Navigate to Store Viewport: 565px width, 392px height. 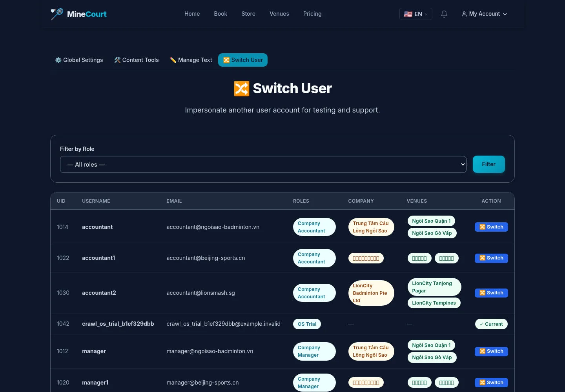tap(248, 14)
